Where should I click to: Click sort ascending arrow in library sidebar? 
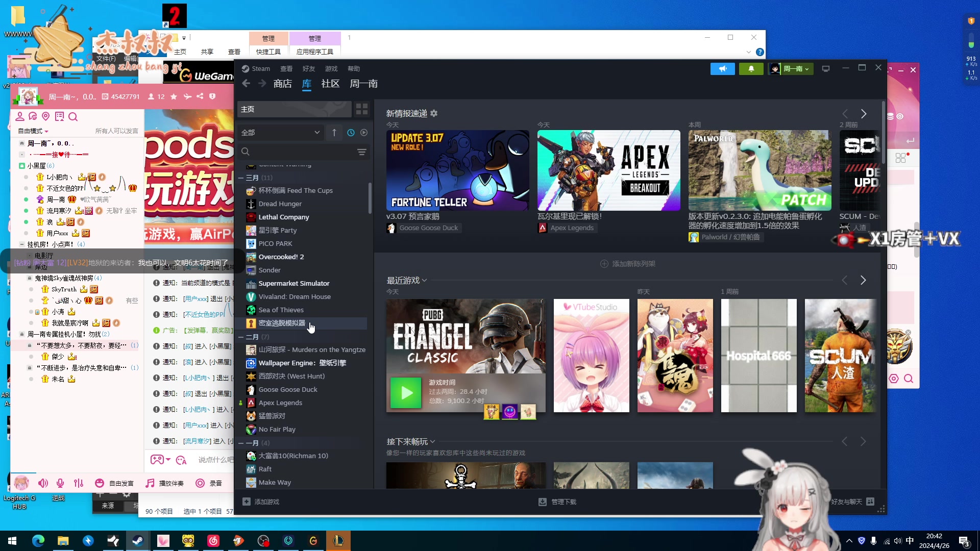[x=334, y=133]
